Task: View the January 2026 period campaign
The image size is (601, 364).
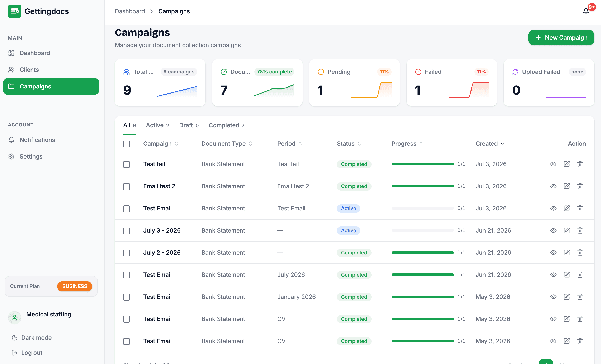Action: [x=553, y=297]
